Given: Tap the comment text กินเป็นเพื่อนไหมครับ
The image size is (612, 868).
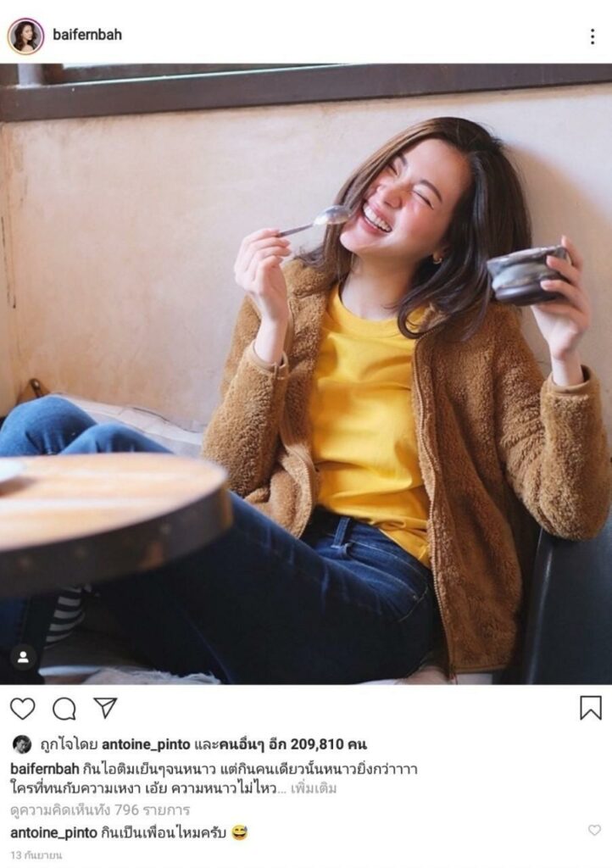Looking at the screenshot, I should pos(164,832).
